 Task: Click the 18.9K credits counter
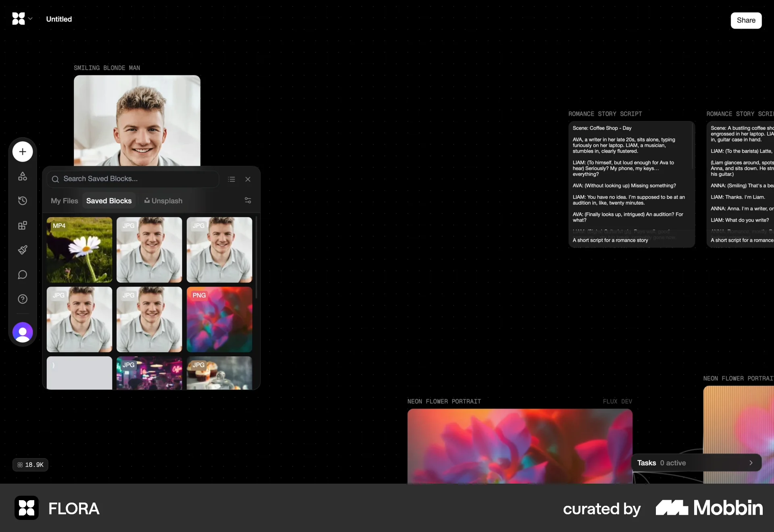(x=30, y=465)
